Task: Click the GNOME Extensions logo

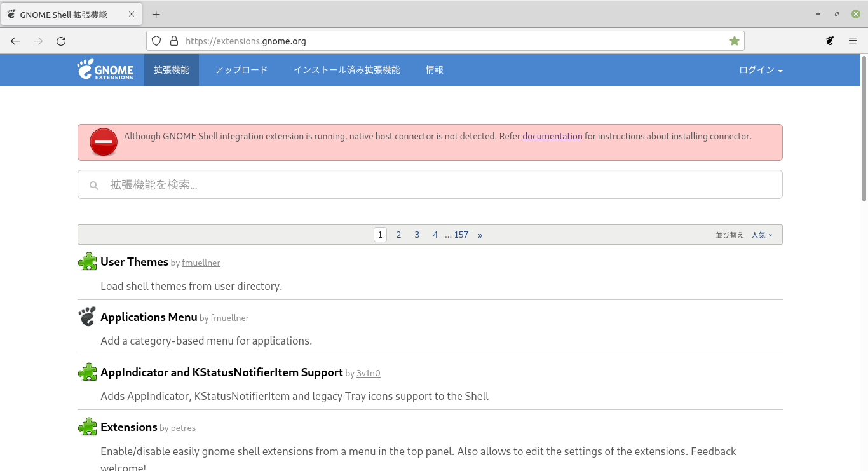Action: [x=105, y=70]
